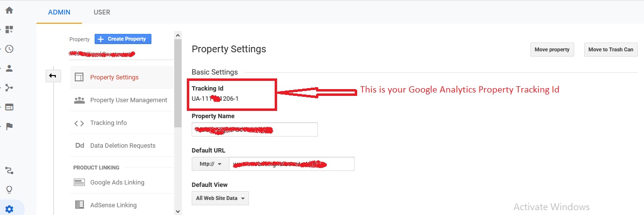This screenshot has height=215, width=644.
Task: Open the Conversions flag icon
Action: (9, 126)
